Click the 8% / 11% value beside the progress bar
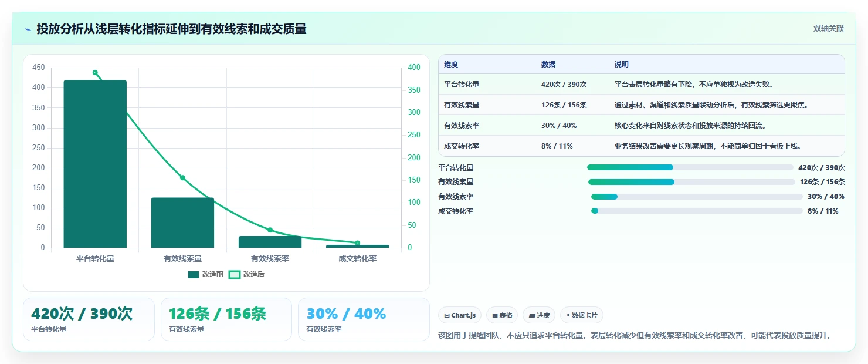 pos(823,211)
